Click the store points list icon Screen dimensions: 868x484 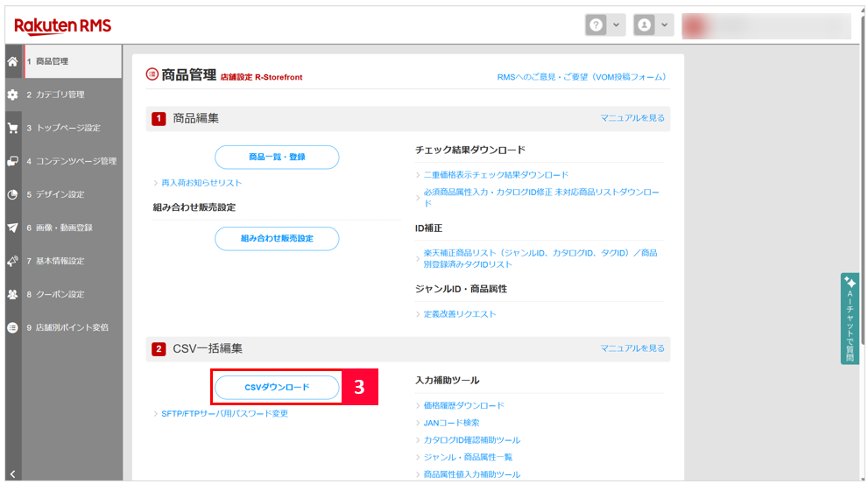[x=12, y=327]
